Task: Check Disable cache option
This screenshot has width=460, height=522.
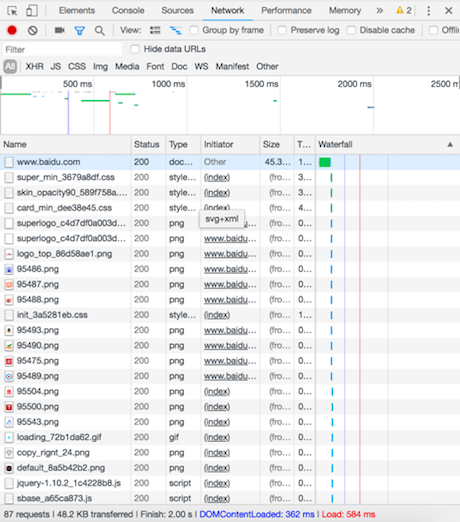Action: click(351, 30)
